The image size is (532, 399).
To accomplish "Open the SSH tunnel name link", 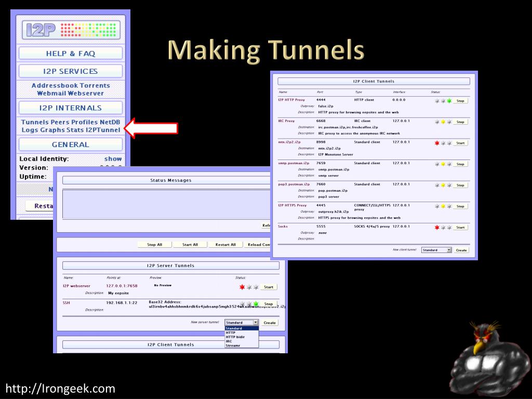I will [x=66, y=303].
